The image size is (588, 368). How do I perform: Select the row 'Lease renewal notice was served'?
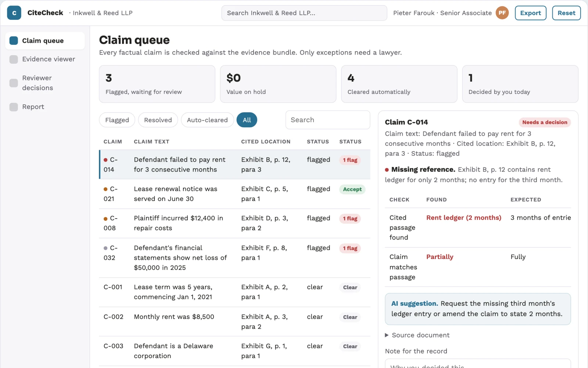pos(234,194)
